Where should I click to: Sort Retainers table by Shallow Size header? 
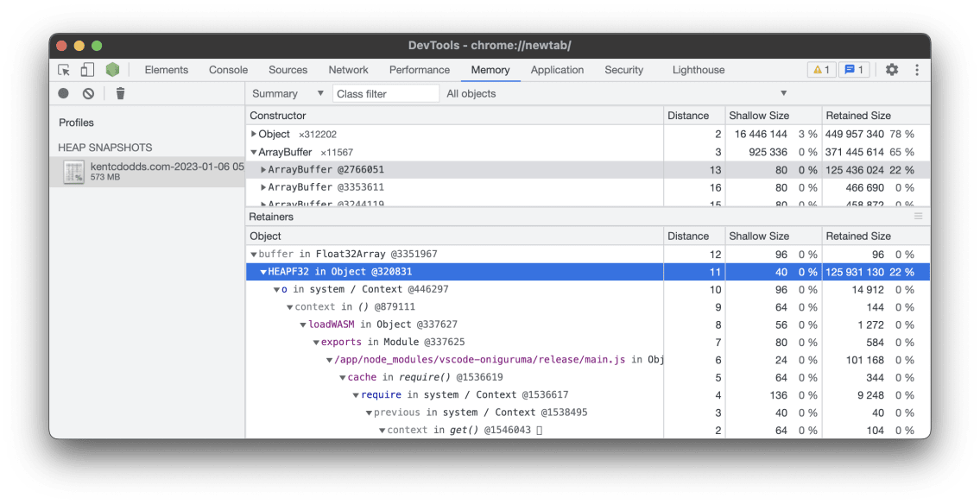pos(773,236)
